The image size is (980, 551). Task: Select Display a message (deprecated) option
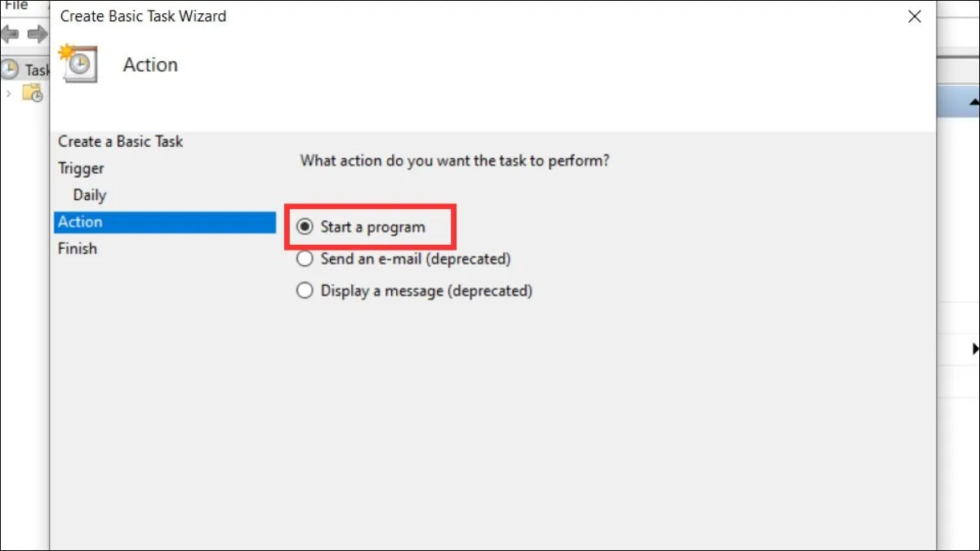[305, 290]
